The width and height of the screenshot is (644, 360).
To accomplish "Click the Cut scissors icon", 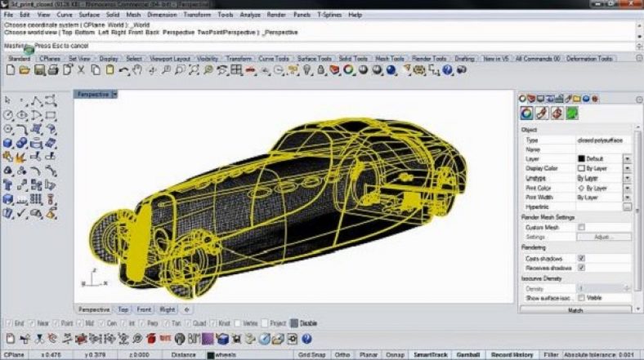I will (x=82, y=70).
